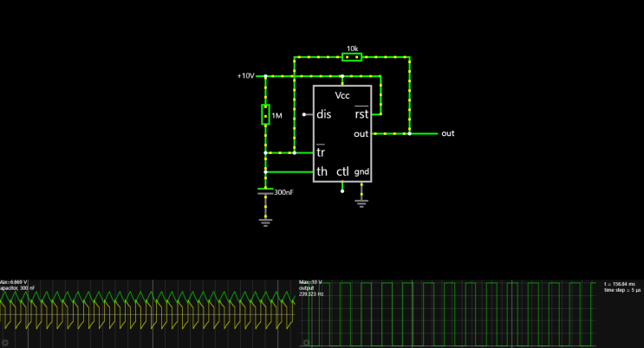
Task: Click the capacitor voltage scope waveform
Action: [147, 312]
